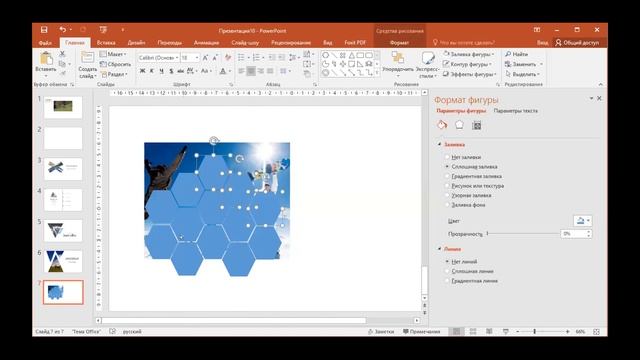The height and width of the screenshot is (360, 640).
Task: Open Fill & Line tab paint bucket icon
Action: click(x=442, y=125)
